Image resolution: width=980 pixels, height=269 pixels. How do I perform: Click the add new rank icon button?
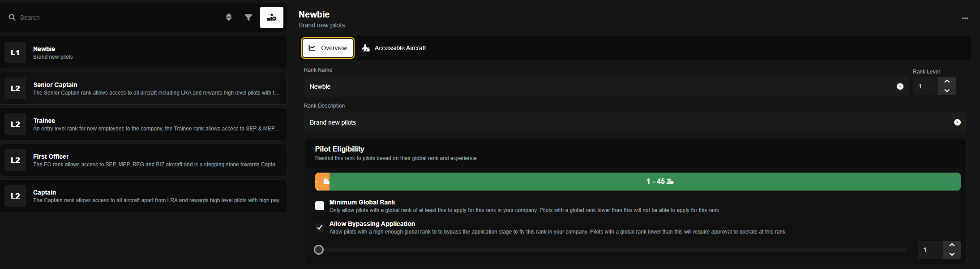[x=272, y=17]
